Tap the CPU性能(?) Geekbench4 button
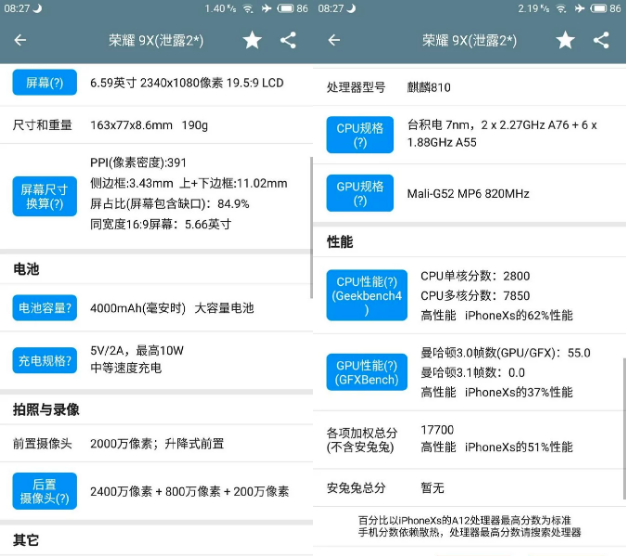 pyautogui.click(x=367, y=295)
